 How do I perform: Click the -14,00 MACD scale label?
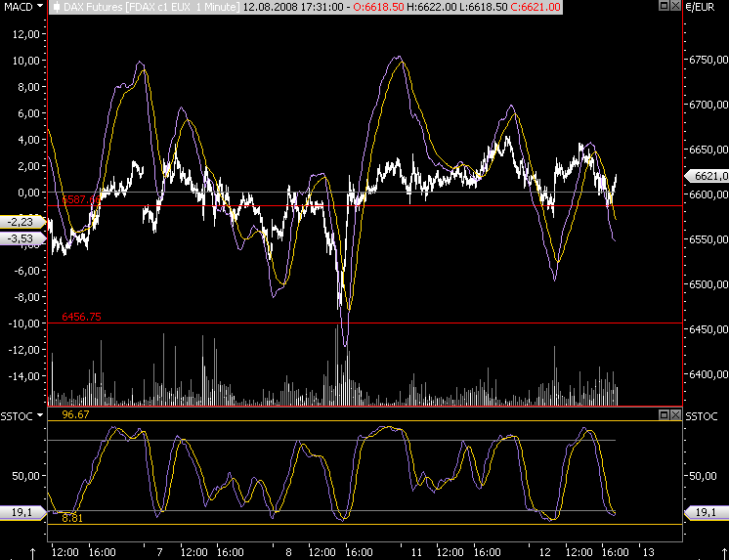(25, 376)
